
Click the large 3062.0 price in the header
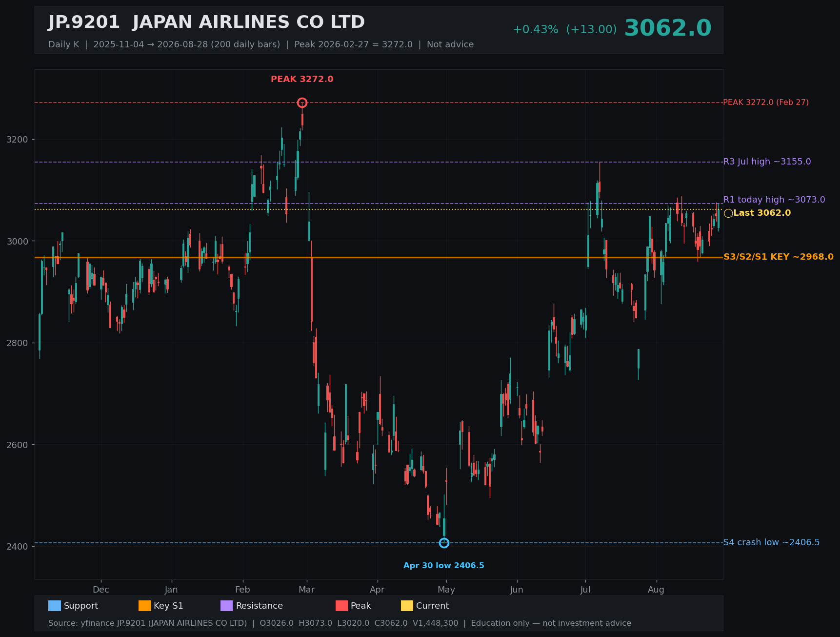click(668, 28)
